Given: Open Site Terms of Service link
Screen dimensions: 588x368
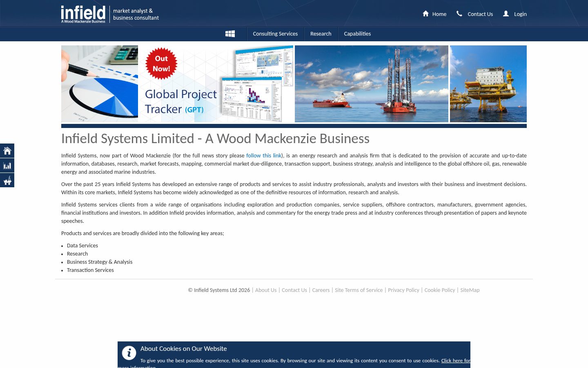Looking at the screenshot, I should click(359, 290).
